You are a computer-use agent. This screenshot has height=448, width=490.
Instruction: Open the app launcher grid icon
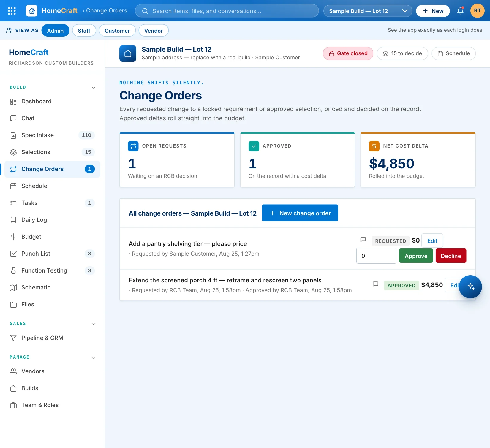12,11
